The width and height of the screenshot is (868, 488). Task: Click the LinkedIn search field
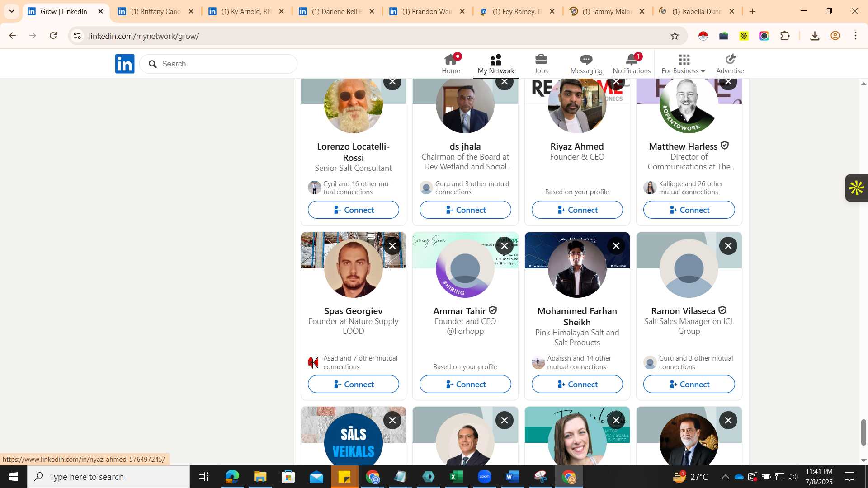tap(218, 64)
